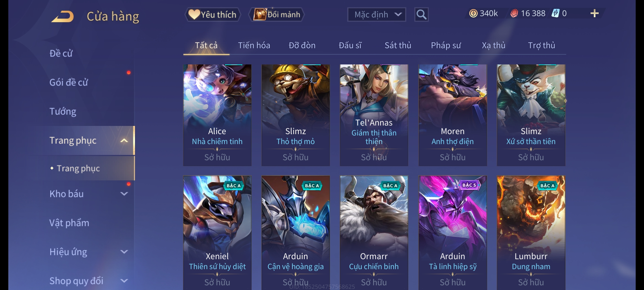644x290 pixels.
Task: Switch to the Sát thủ tab
Action: [x=398, y=45]
